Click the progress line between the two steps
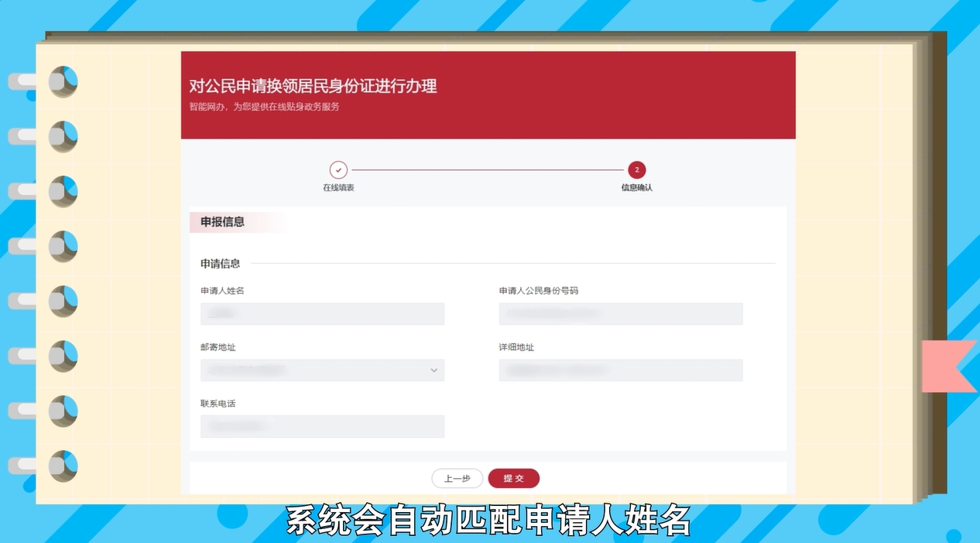The width and height of the screenshot is (980, 543). pos(488,169)
